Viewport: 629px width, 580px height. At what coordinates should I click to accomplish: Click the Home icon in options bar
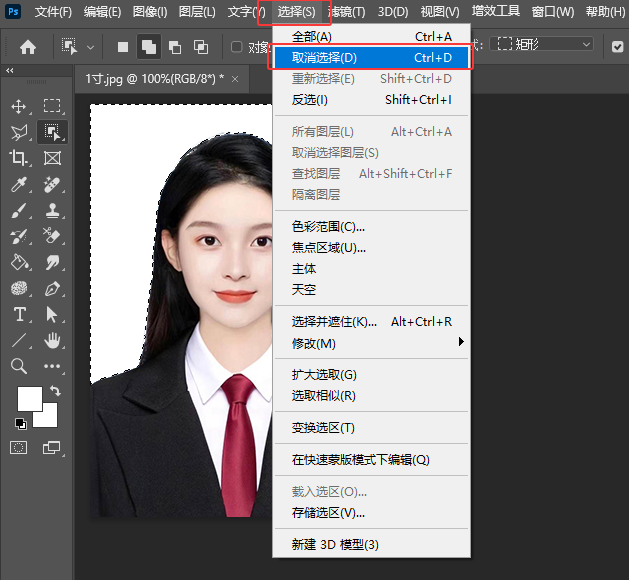[28, 46]
